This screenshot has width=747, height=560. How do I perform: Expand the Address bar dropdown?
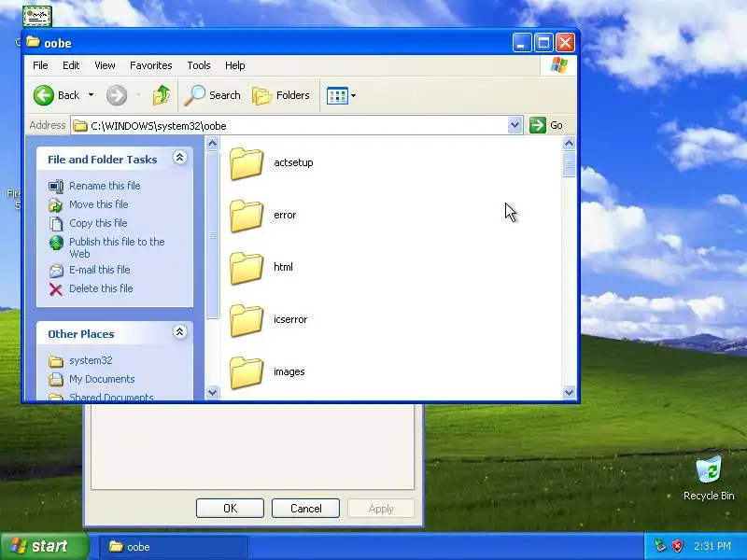[514, 125]
